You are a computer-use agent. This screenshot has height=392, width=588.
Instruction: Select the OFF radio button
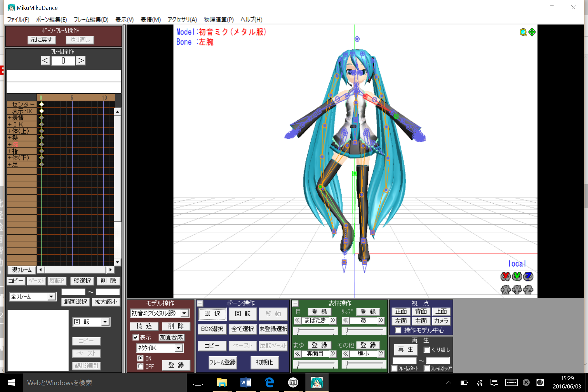tap(140, 366)
